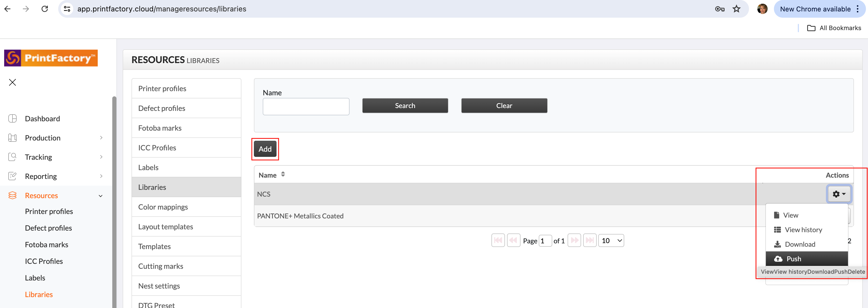The image size is (868, 308).
Task: Open site information icon in address bar
Action: (x=67, y=9)
